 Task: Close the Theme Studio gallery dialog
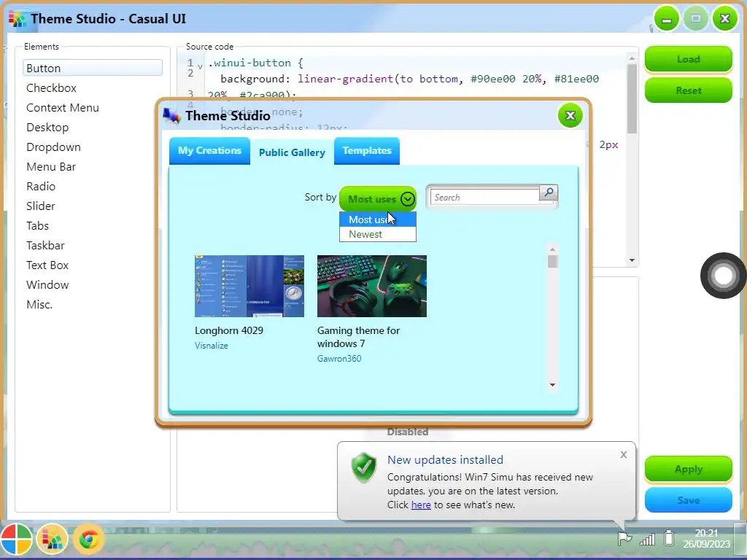pyautogui.click(x=570, y=116)
